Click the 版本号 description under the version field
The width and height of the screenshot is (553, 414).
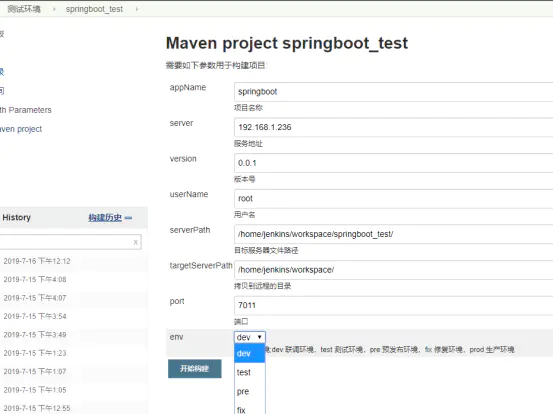[245, 179]
